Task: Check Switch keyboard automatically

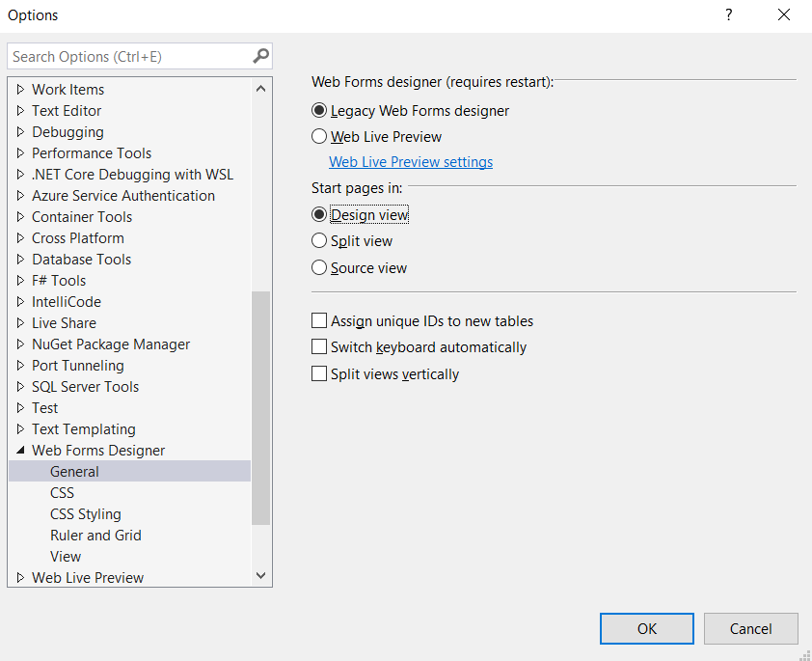Action: [x=319, y=346]
